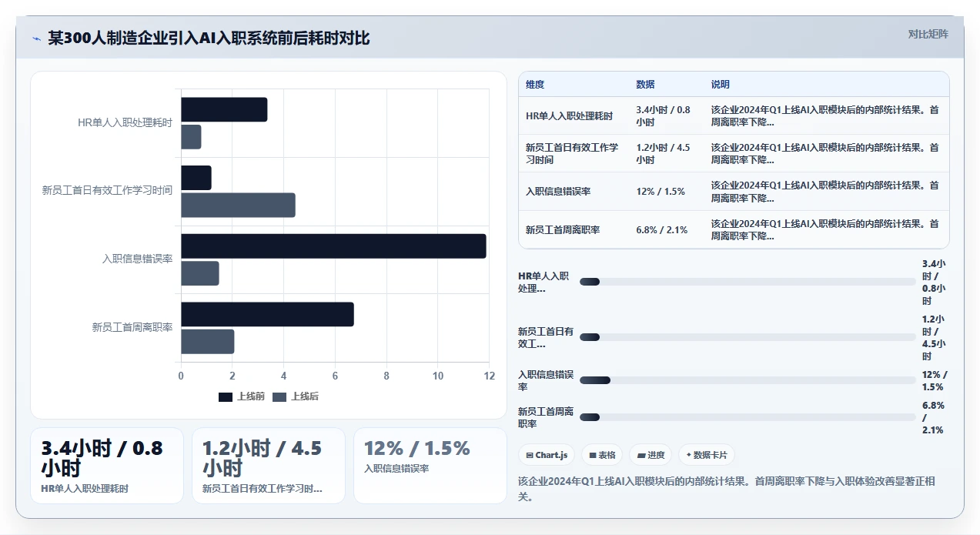Screen dimensions: 980x535
Task: Click the 说明 cell in 新员工首周离职率 row
Action: (826, 229)
